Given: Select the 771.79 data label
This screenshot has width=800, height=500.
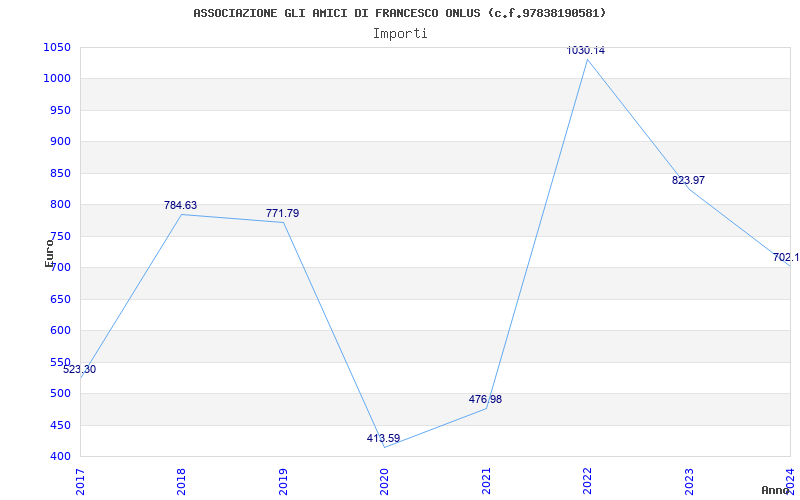Looking at the screenshot, I should [x=282, y=213].
